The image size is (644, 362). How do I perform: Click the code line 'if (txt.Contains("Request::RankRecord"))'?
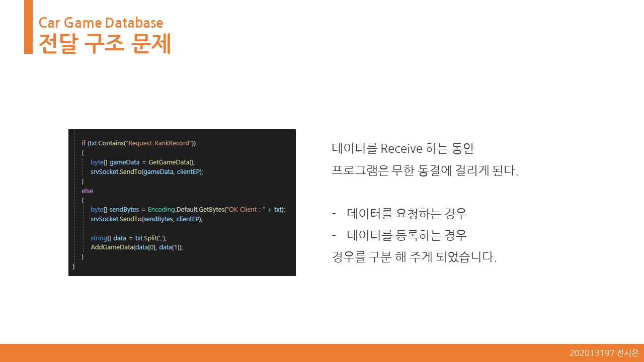[139, 143]
